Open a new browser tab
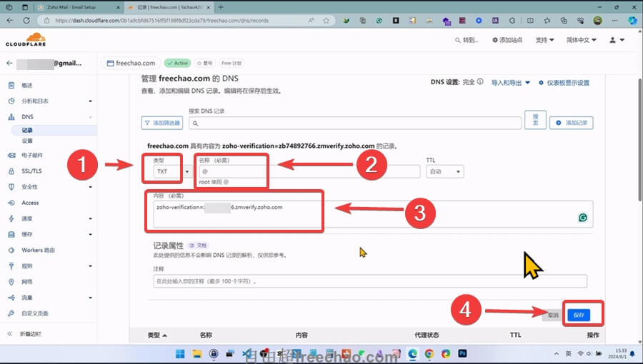Screen dimensions: 643x364 [221, 7]
